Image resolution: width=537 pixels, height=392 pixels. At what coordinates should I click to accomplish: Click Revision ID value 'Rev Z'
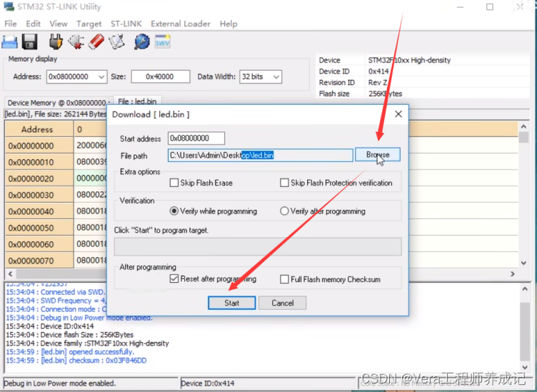click(x=378, y=83)
